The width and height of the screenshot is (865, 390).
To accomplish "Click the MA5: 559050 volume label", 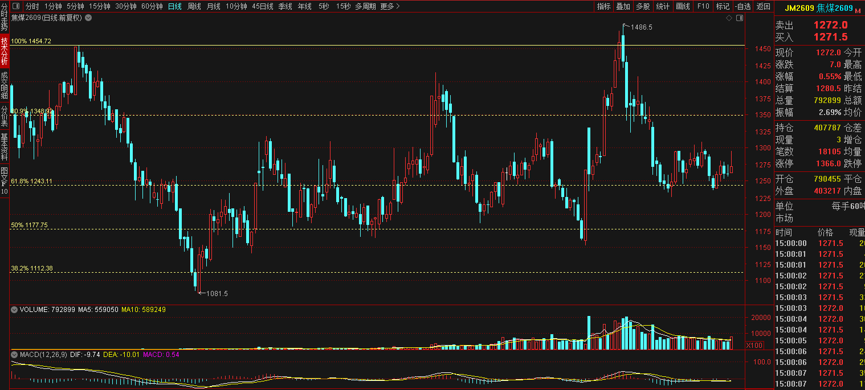I will point(98,310).
